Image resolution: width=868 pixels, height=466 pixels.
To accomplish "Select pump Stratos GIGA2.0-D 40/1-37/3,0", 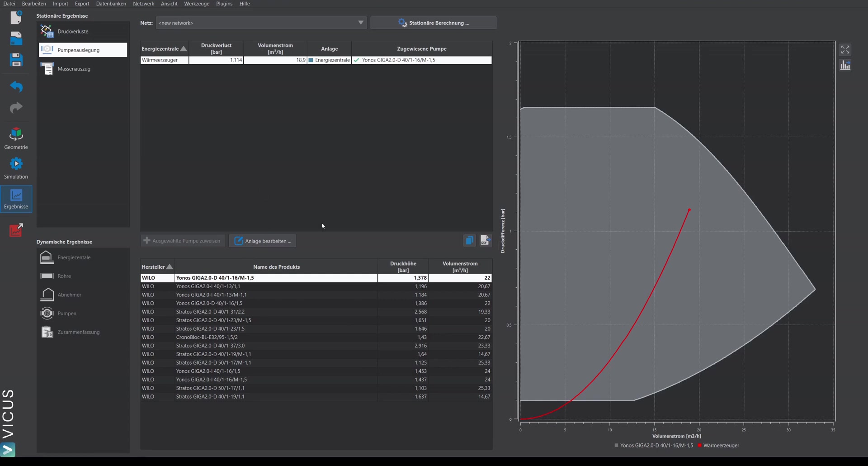I will click(316, 346).
